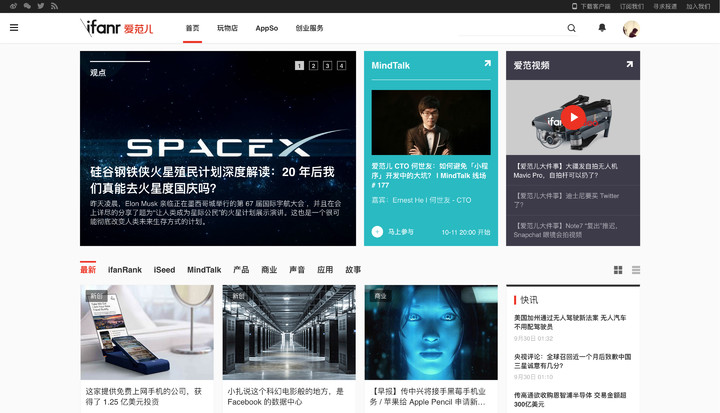Screen dimensions: 720x413
Task: Open the SpaceX 火星殖民计划 headline
Action: pyautogui.click(x=212, y=180)
